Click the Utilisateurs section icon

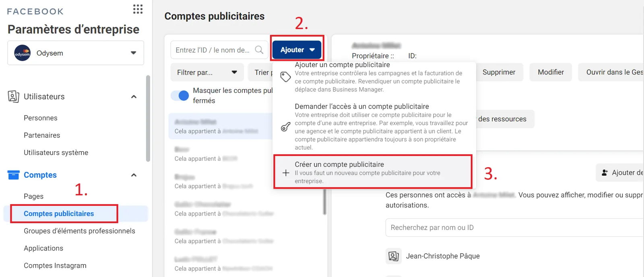coord(13,96)
